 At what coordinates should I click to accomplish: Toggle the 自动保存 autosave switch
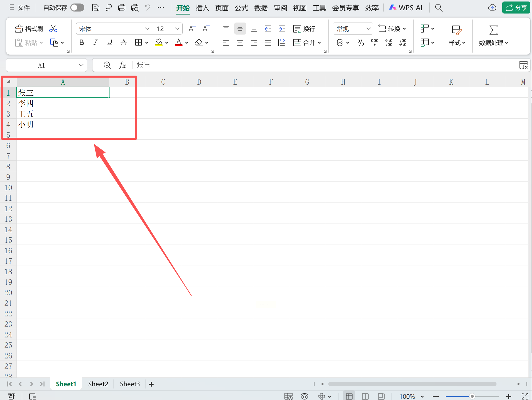click(x=77, y=8)
